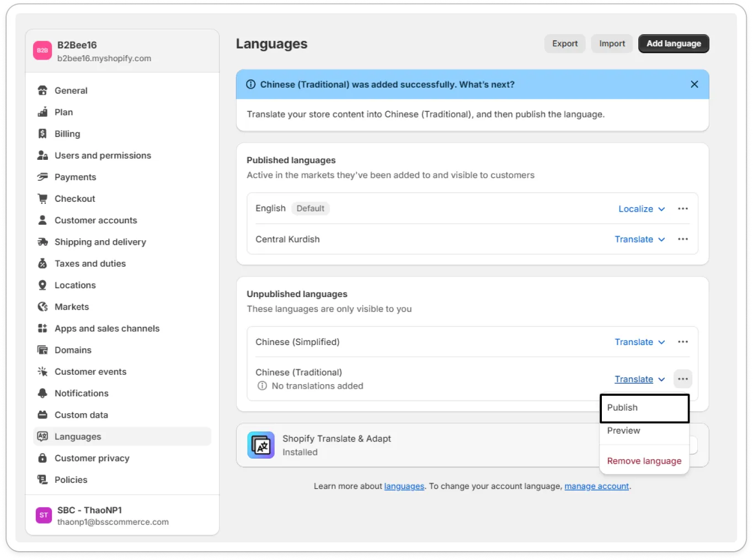Select the Languages sidebar item
The width and height of the screenshot is (753, 560).
(x=122, y=437)
